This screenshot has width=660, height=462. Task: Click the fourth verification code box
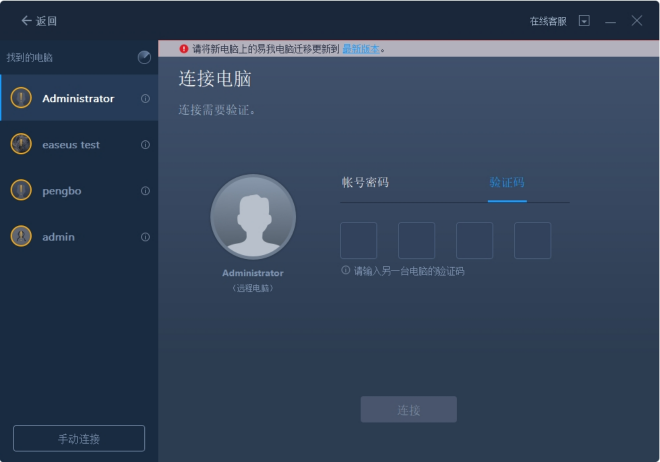tap(533, 241)
